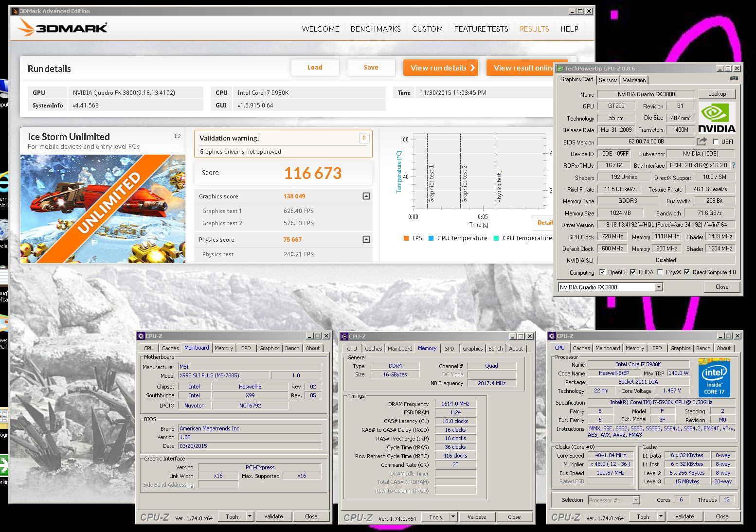Click View run details button
Viewport: 756px width, 532px height.
(x=441, y=68)
